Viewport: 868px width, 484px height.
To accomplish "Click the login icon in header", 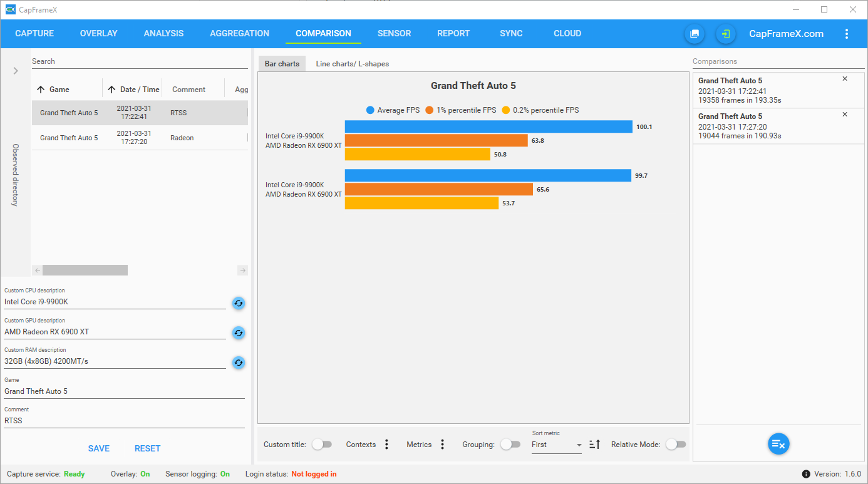I will pyautogui.click(x=726, y=34).
